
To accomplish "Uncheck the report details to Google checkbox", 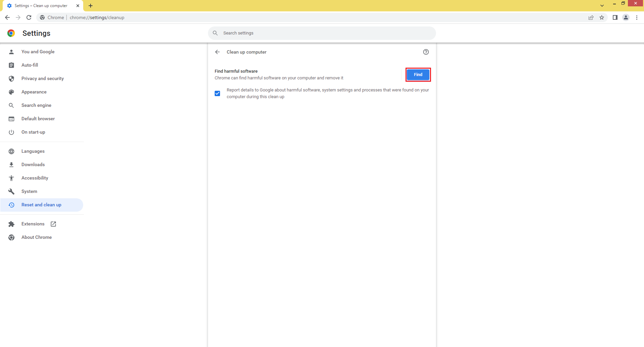I will point(217,93).
